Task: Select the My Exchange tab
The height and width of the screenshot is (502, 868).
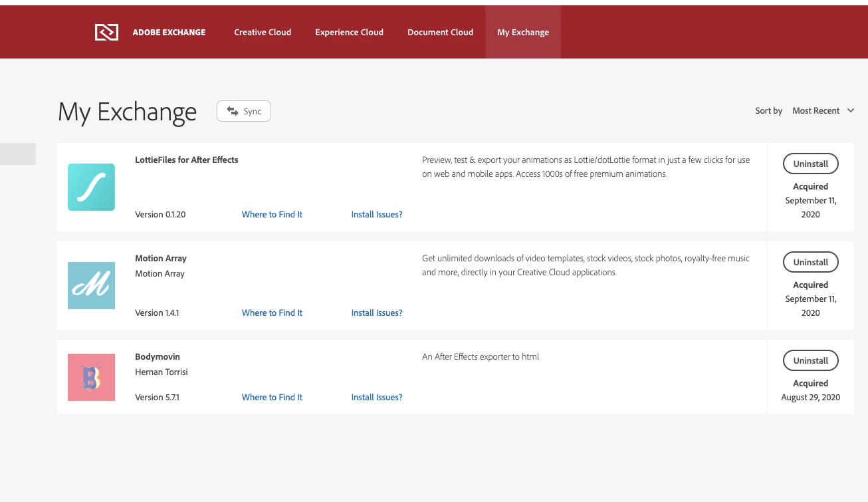Action: click(523, 32)
